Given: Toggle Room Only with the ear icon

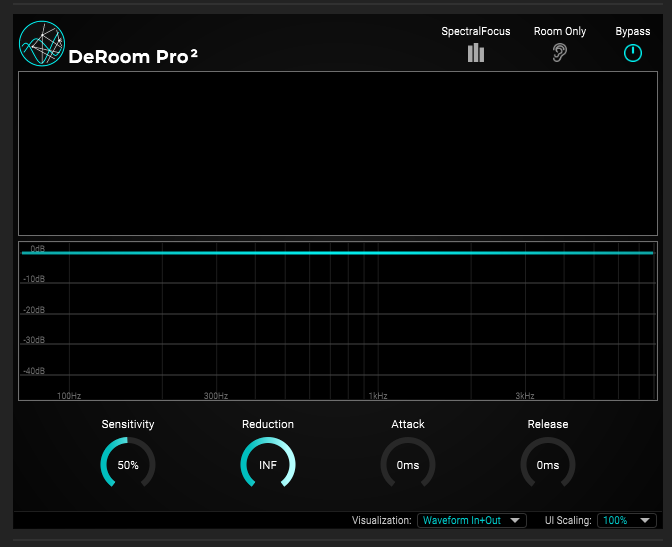Looking at the screenshot, I should [560, 53].
